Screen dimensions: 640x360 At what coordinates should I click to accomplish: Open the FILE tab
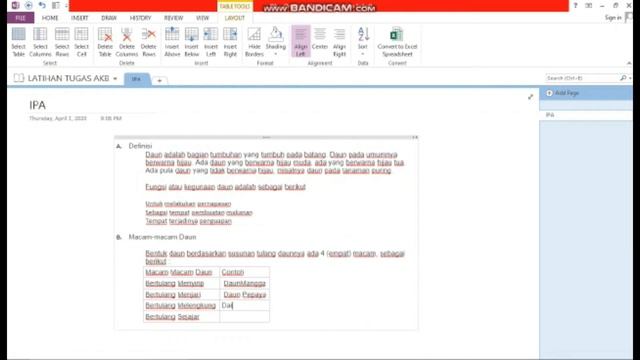(20, 18)
